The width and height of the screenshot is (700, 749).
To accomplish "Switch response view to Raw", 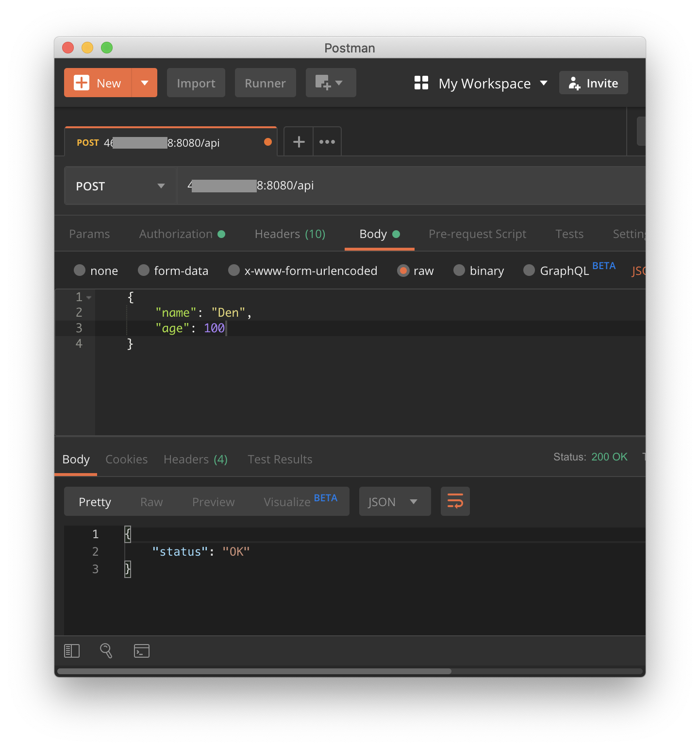I will [x=151, y=502].
